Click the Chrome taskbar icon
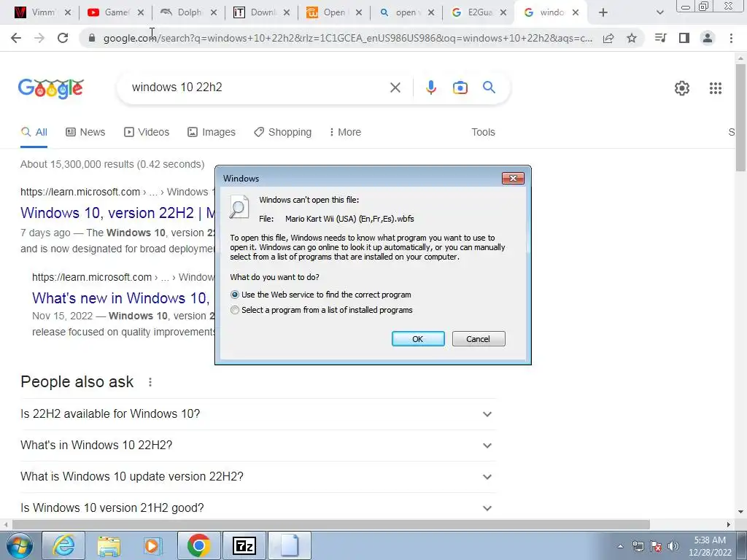 pos(198,545)
